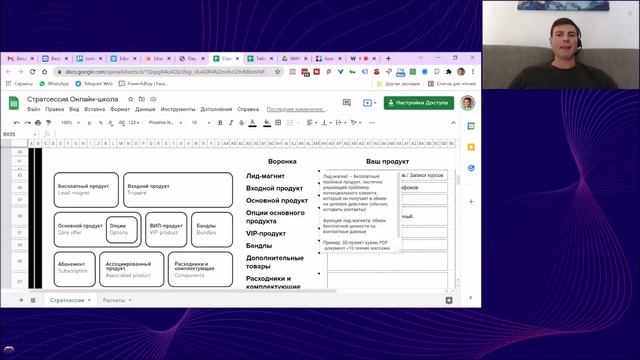Open the Вставка menu
Image resolution: width=640 pixels, height=360 pixels.
pyautogui.click(x=94, y=109)
